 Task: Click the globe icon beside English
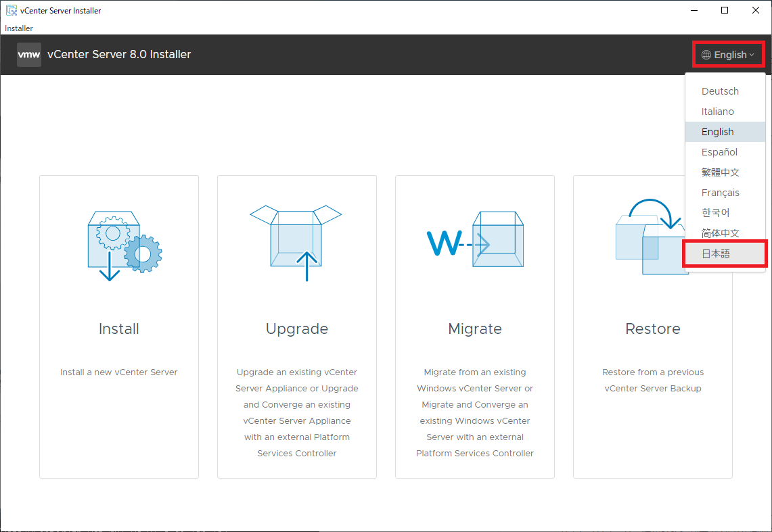(706, 55)
